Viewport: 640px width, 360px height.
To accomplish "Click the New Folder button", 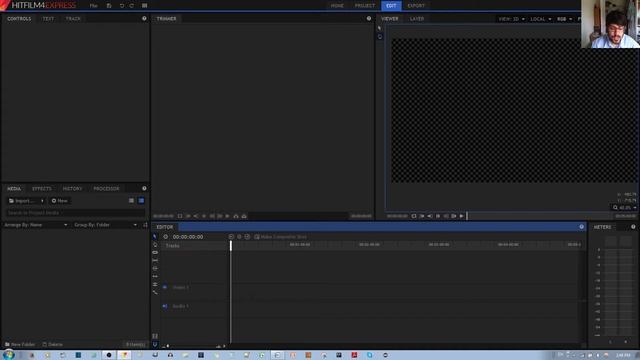I will click(20, 344).
